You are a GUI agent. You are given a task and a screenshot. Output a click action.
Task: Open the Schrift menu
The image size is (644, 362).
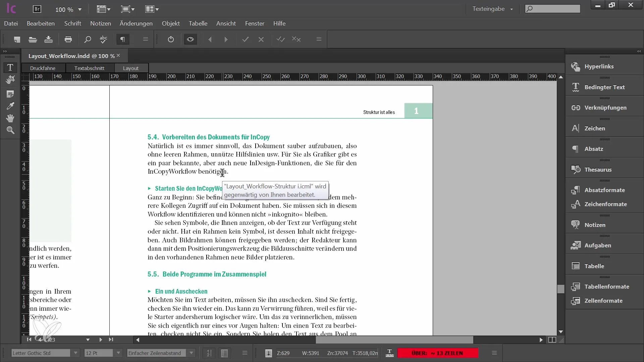[72, 23]
